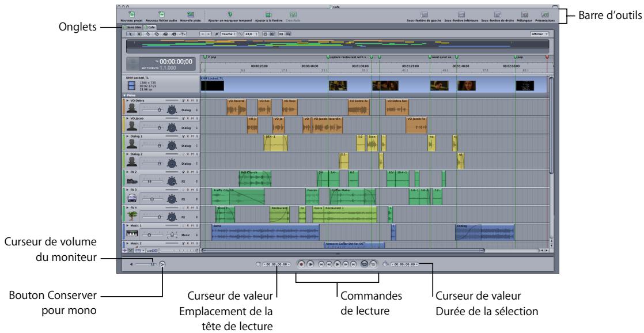The image size is (644, 333).
Task: Arm Dialog 1 track for recording
Action: [x=188, y=136]
